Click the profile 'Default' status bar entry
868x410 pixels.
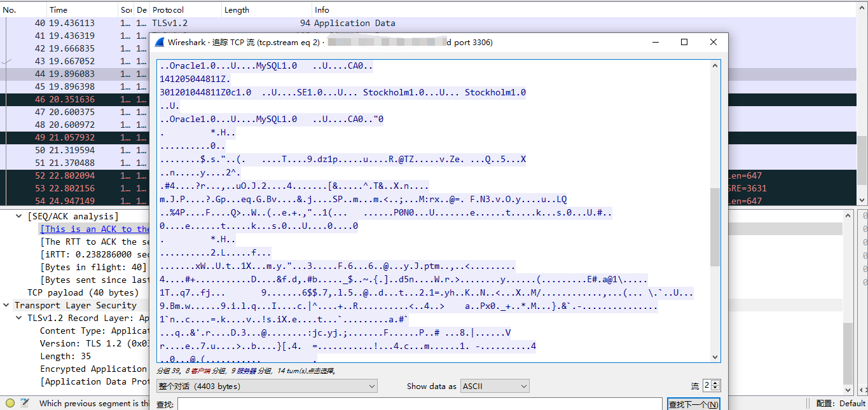841,403
